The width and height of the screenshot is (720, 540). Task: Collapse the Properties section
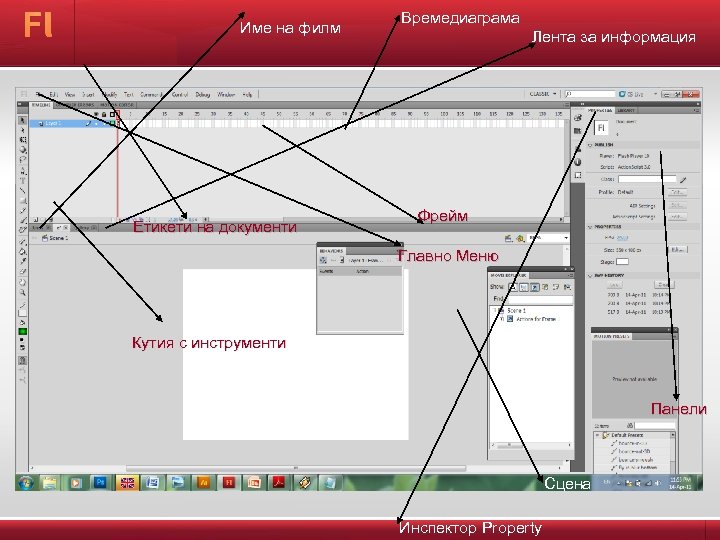point(590,227)
